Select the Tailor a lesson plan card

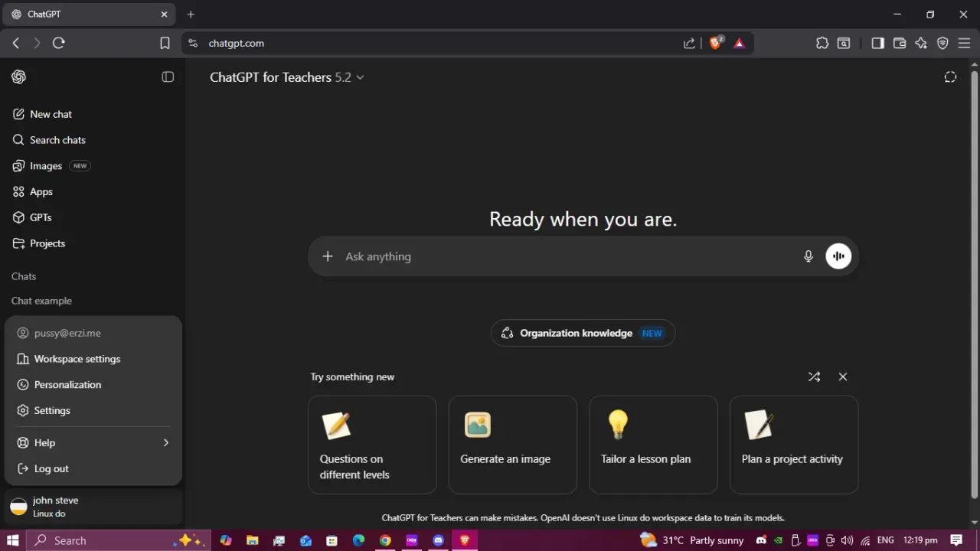tap(653, 445)
